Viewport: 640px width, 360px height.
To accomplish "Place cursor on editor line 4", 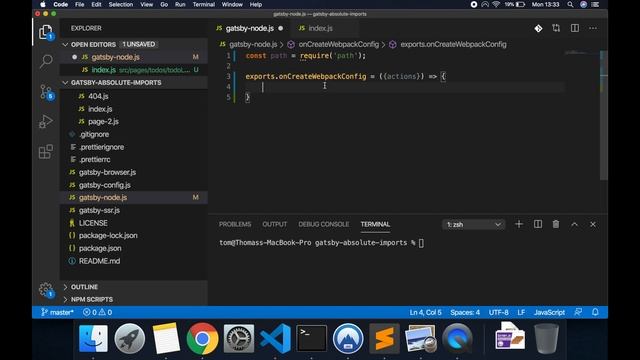I will (x=404, y=87).
